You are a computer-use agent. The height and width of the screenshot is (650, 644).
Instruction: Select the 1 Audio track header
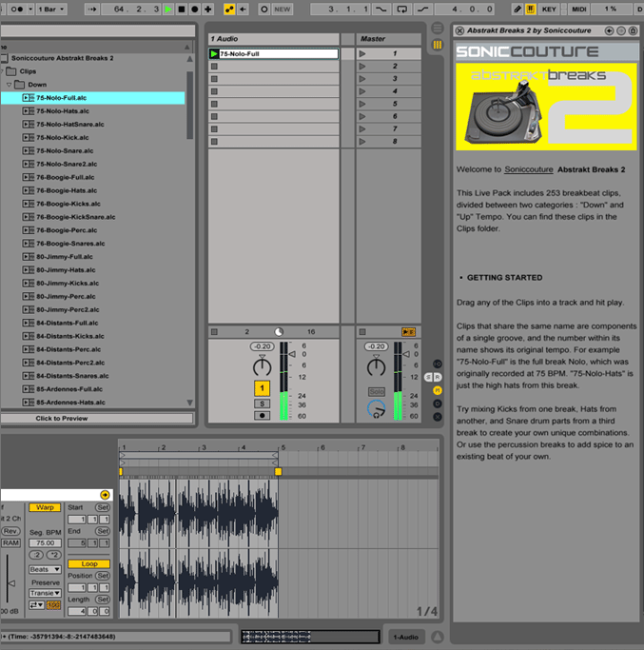(x=274, y=39)
